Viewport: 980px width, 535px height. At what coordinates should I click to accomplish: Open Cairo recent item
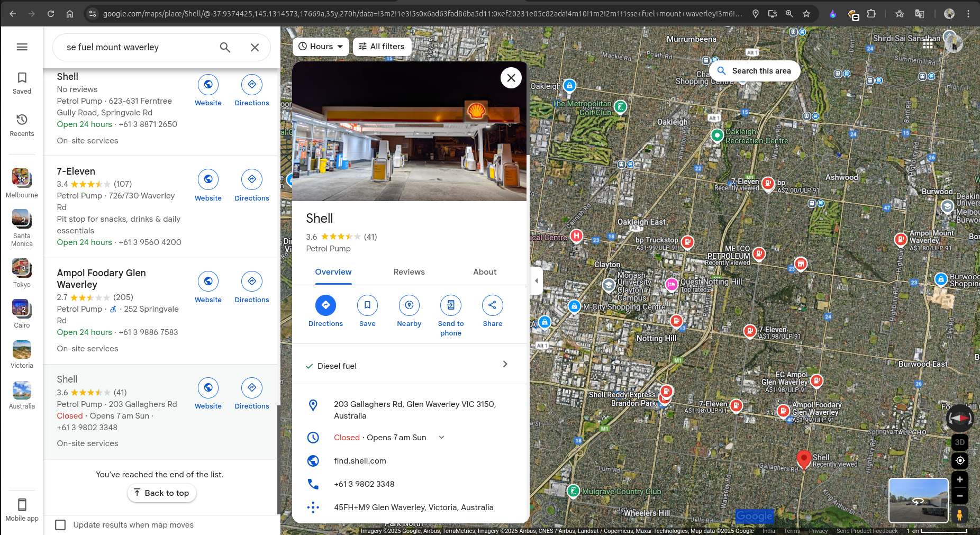click(22, 314)
